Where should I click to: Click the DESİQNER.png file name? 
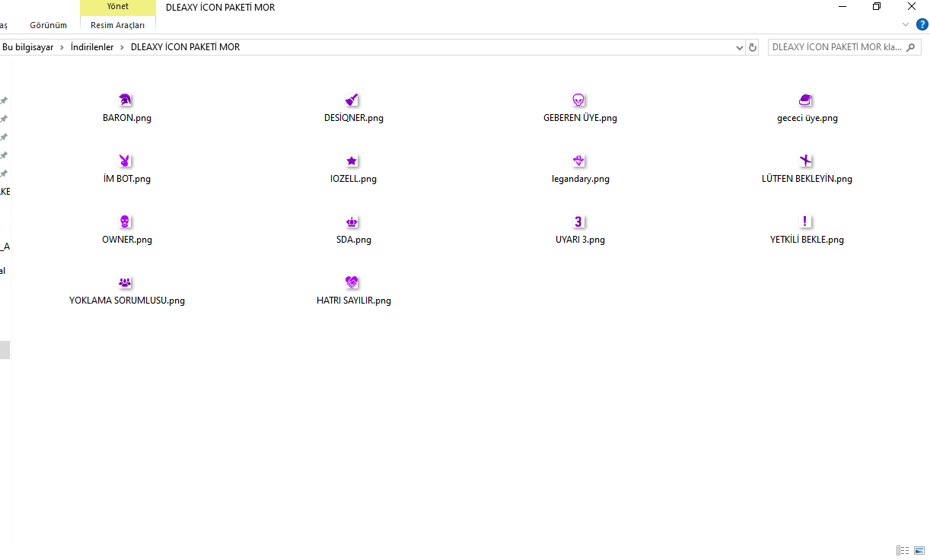tap(354, 118)
